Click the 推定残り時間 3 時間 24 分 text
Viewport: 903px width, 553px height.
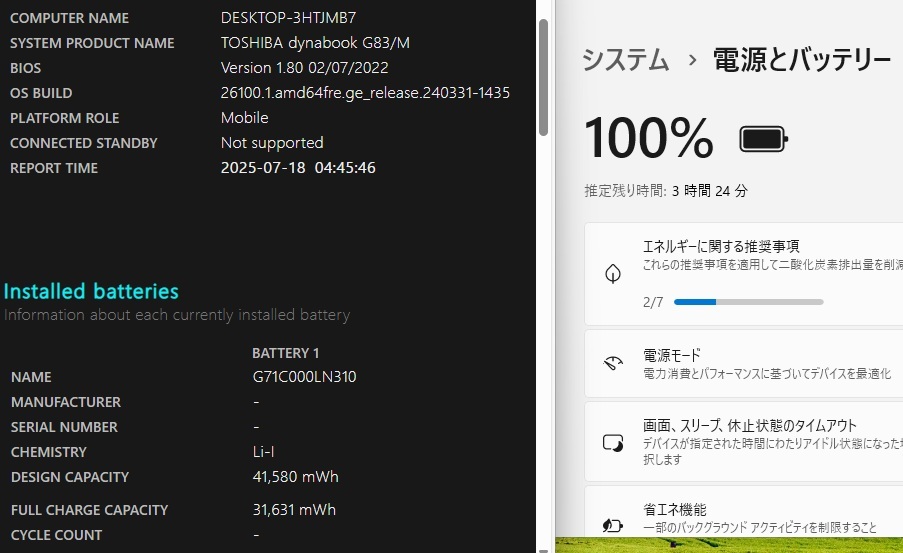pyautogui.click(x=666, y=191)
